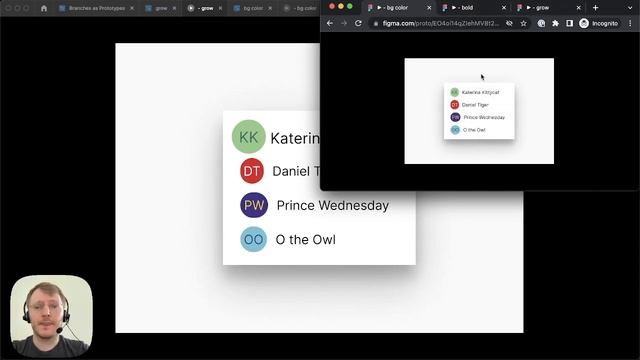
Task: Close the 'bg color' file tab in Figma
Action: [270, 8]
